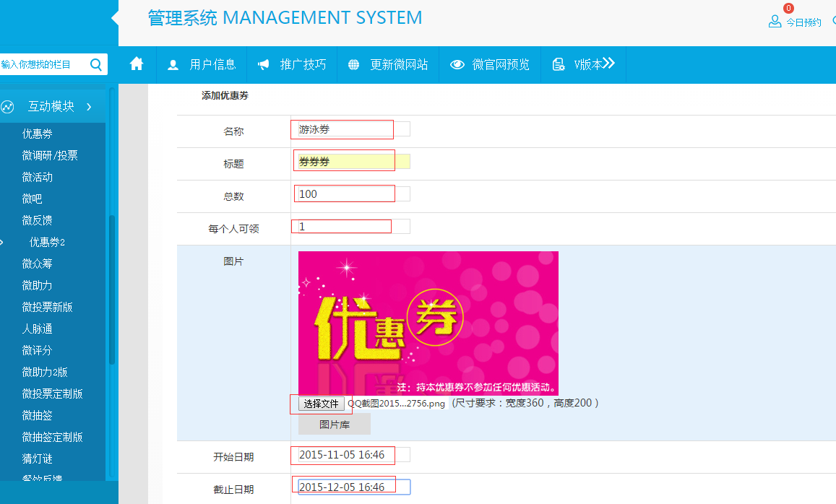
Task: Open the 图片库 image library button
Action: click(x=334, y=425)
